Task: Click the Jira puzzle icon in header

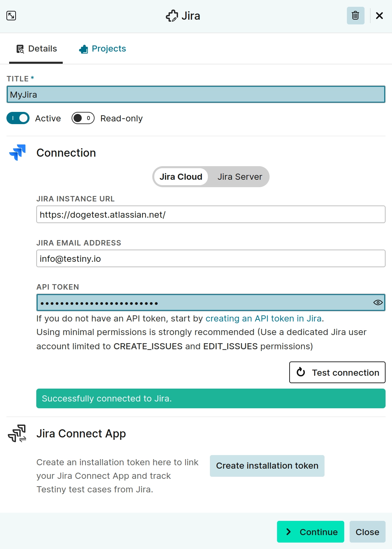Action: (x=172, y=16)
